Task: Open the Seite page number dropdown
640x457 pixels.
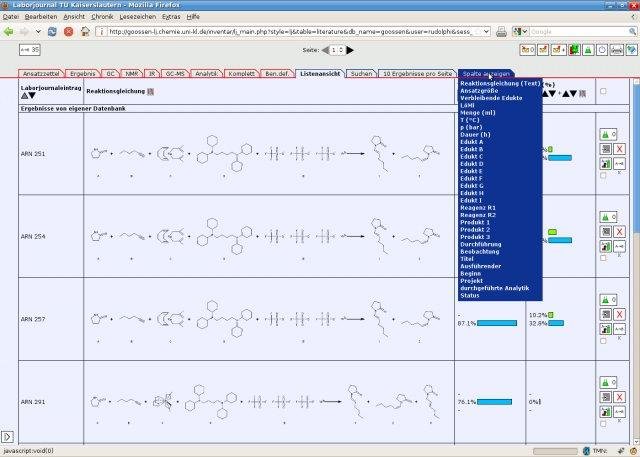Action: (x=337, y=49)
